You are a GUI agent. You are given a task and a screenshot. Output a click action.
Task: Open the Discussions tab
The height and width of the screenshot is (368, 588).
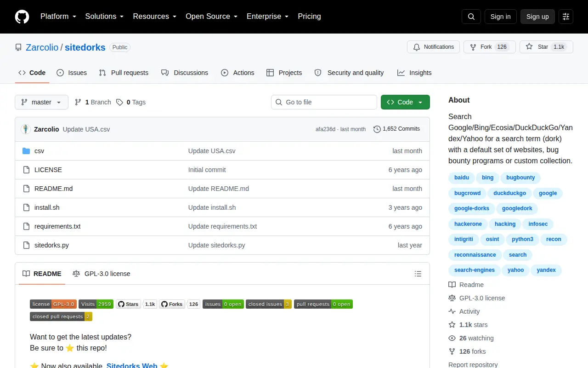tap(185, 73)
